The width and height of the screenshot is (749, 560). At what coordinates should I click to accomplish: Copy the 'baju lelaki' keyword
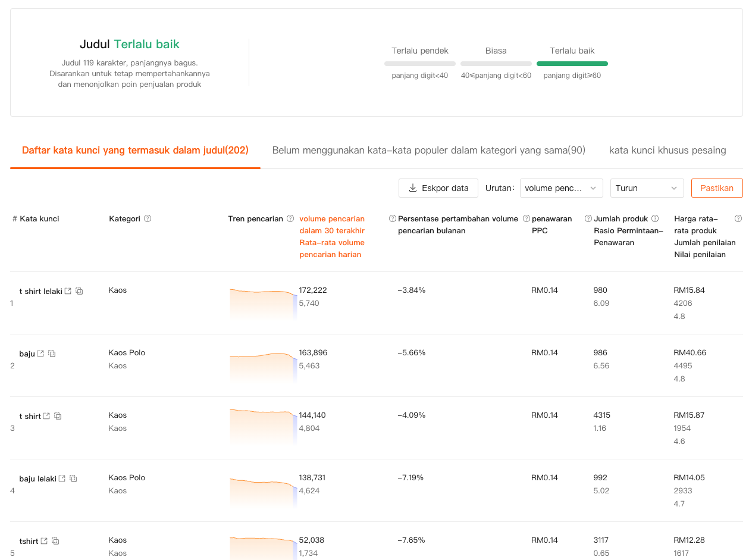click(x=73, y=478)
